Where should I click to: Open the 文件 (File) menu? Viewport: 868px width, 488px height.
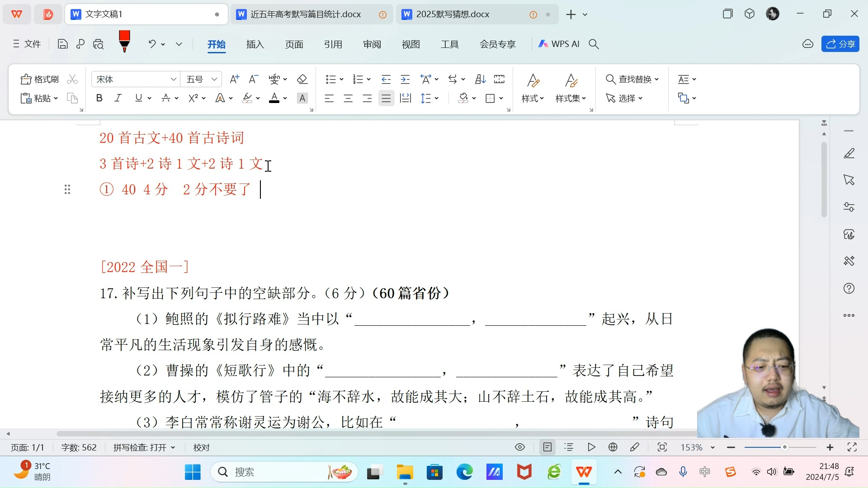coord(27,44)
